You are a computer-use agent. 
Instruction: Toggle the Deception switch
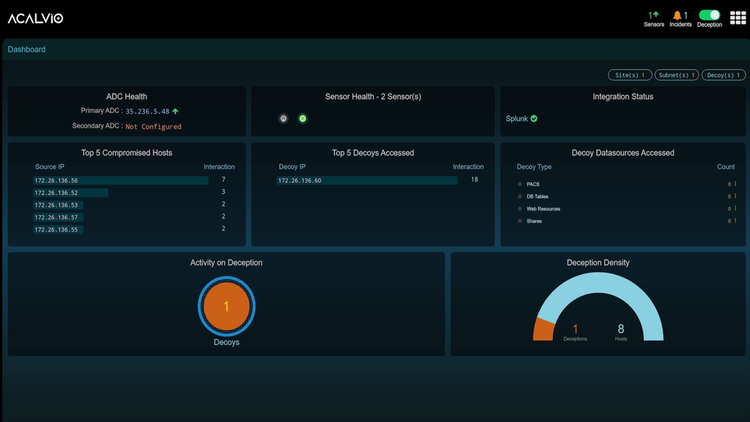709,15
